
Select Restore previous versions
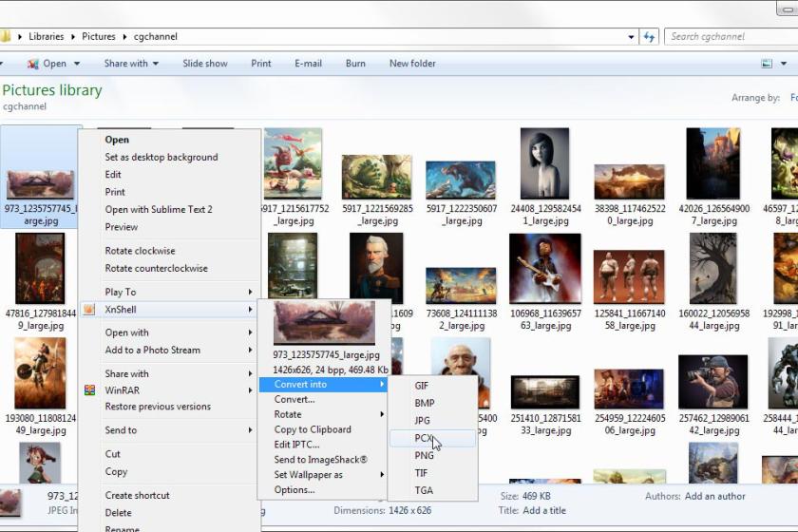(158, 407)
